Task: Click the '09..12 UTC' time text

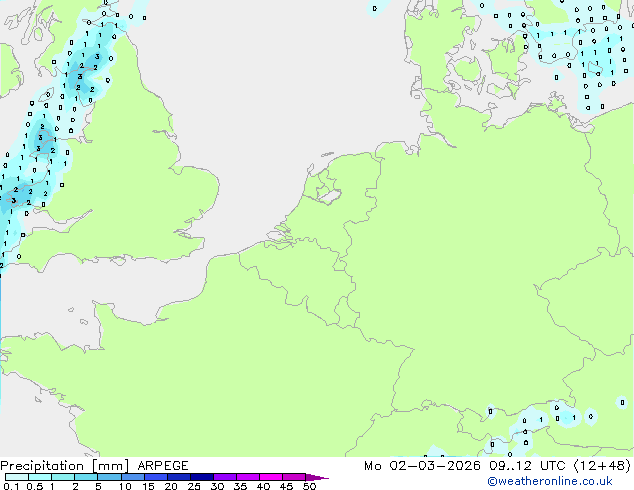Action: (526, 466)
